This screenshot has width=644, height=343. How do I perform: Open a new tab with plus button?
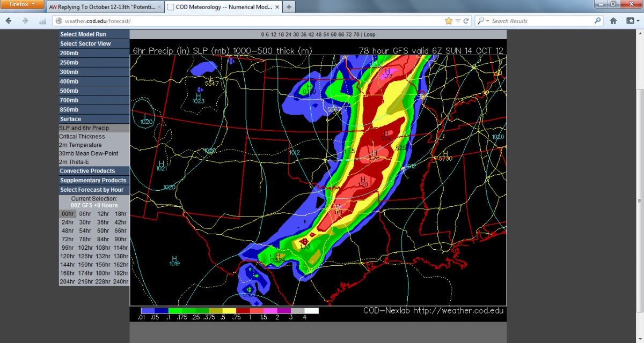click(289, 7)
